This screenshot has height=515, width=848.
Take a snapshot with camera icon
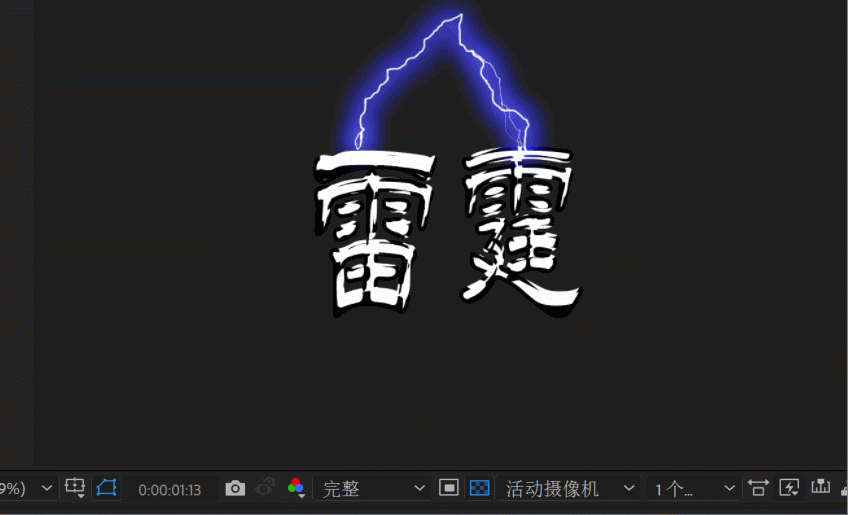(235, 488)
